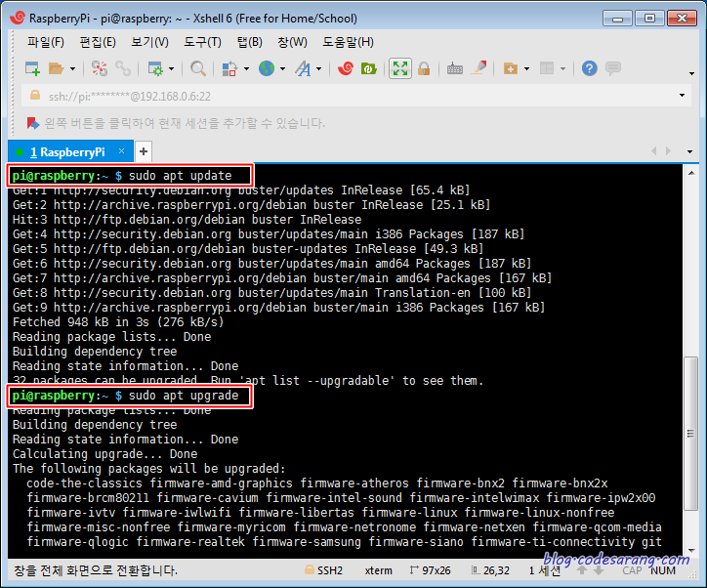Click tab scroll right arrow
This screenshot has width=707, height=588.
click(x=668, y=151)
